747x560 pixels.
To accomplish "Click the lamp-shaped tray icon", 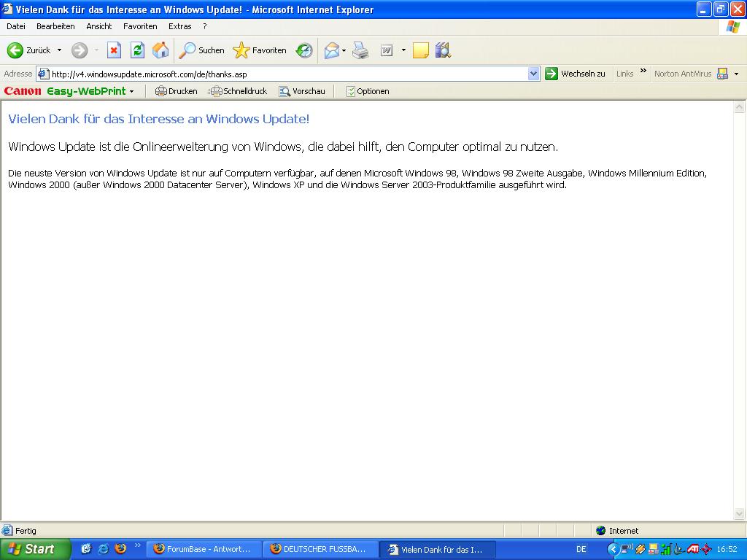I will coord(679,549).
